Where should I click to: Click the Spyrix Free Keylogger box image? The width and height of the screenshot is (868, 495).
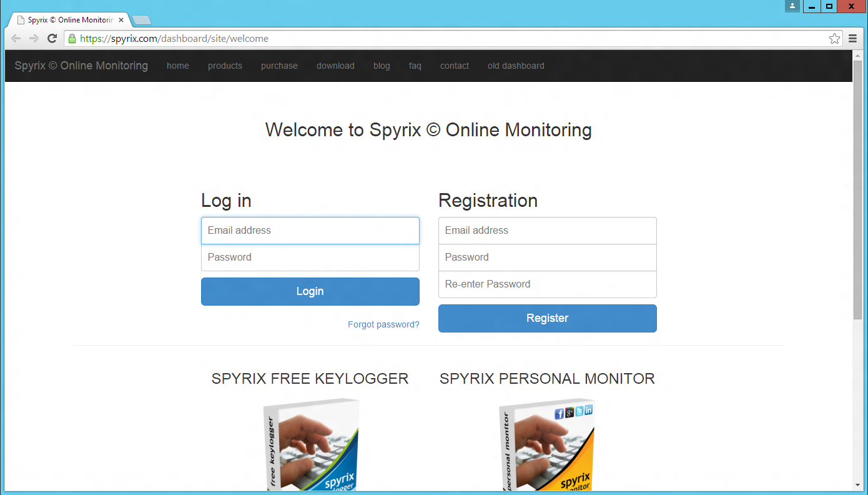310,445
